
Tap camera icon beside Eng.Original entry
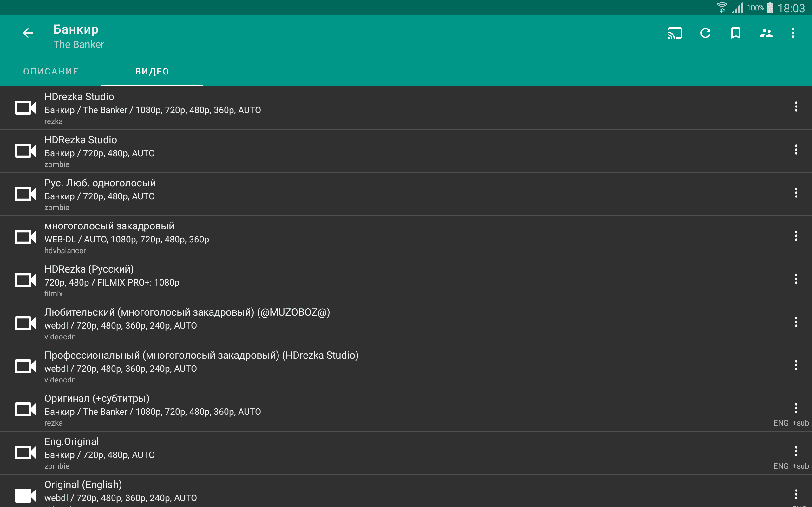[25, 452]
